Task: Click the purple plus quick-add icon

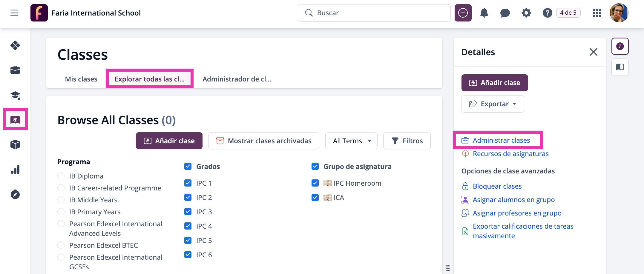Action: [463, 13]
